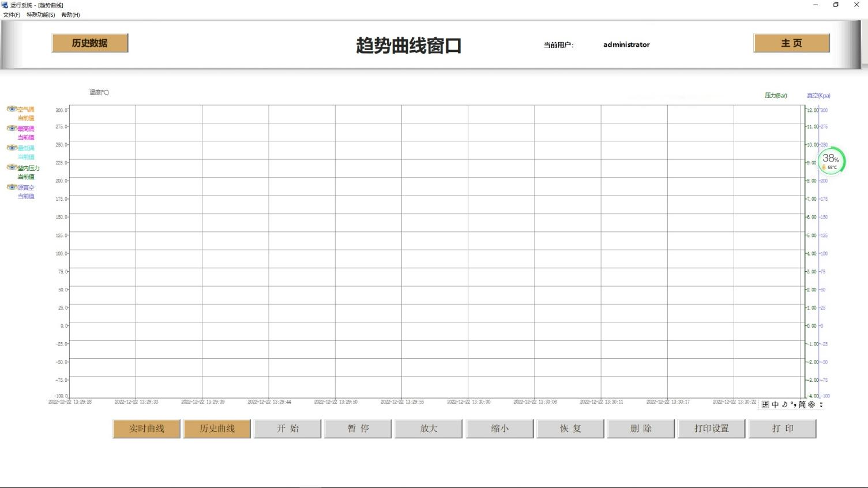Image resolution: width=868 pixels, height=488 pixels.
Task: Click the 运行系统 application icon in title bar
Action: coord(5,5)
